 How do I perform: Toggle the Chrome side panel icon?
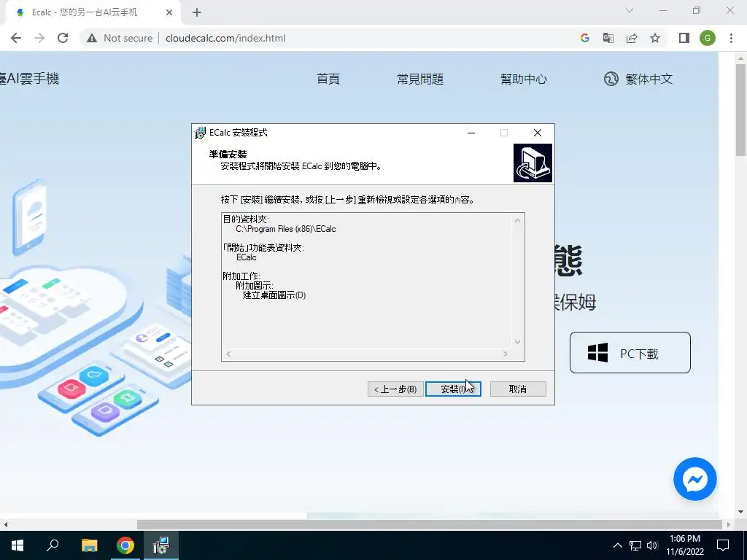(684, 38)
